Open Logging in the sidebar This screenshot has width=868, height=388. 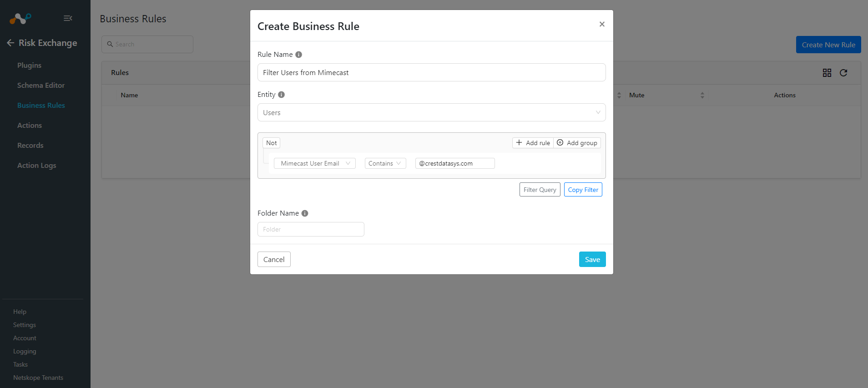point(25,351)
